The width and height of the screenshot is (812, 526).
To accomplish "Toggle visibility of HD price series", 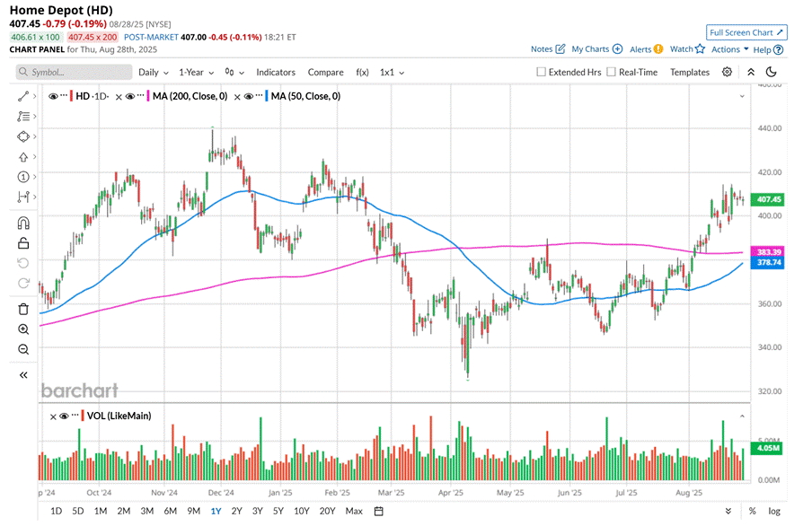I will coord(53,96).
